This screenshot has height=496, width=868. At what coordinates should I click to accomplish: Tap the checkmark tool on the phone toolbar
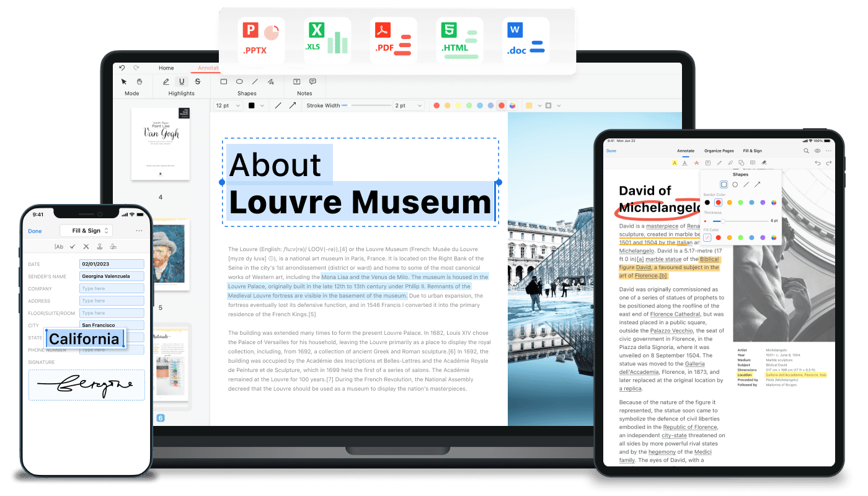[73, 247]
